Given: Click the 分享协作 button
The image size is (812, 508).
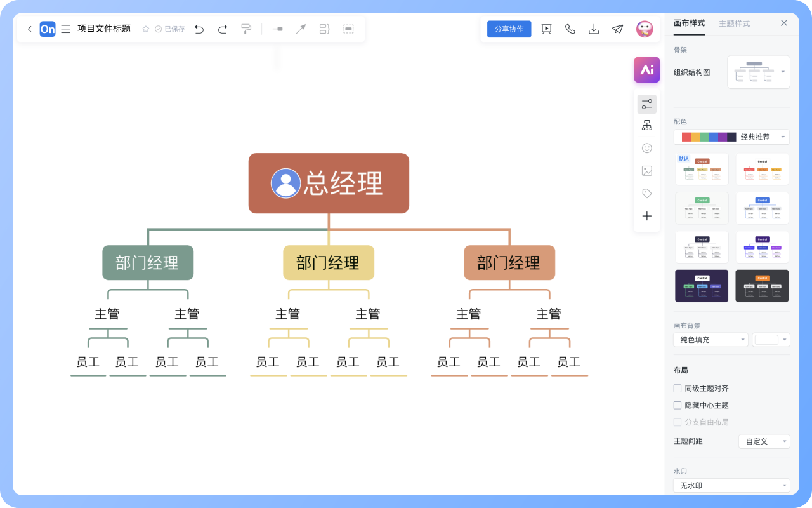Looking at the screenshot, I should pyautogui.click(x=509, y=29).
